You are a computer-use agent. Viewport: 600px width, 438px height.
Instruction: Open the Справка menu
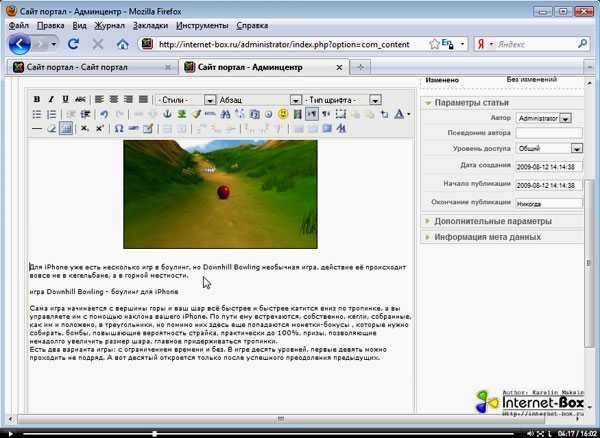click(x=252, y=25)
